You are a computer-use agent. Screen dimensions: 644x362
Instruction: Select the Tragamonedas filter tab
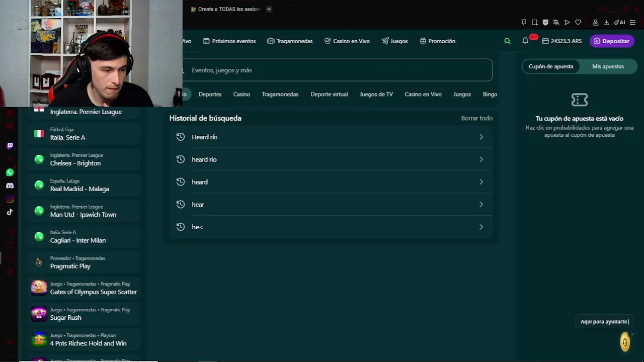point(280,95)
